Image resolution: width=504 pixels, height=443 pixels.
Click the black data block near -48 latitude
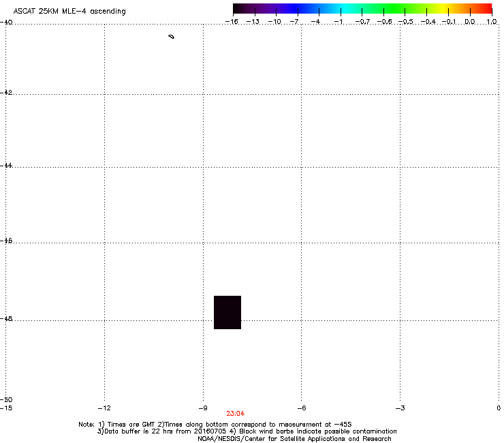[227, 312]
